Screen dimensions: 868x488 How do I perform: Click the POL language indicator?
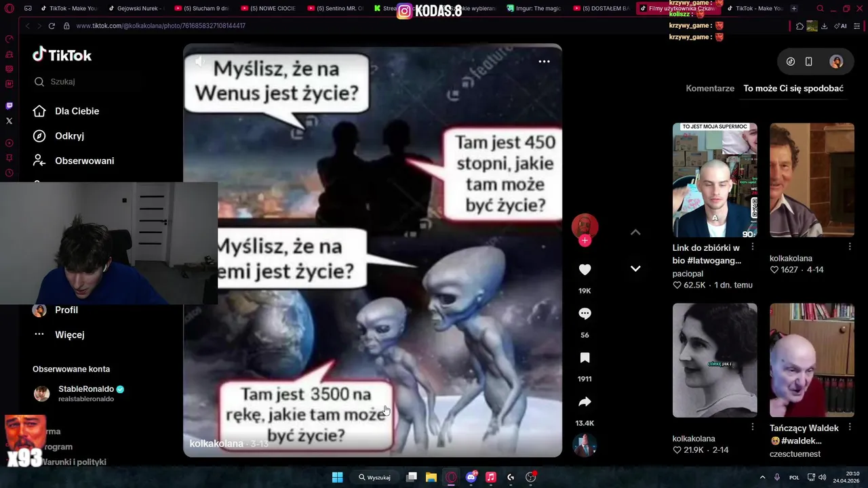[x=793, y=477]
